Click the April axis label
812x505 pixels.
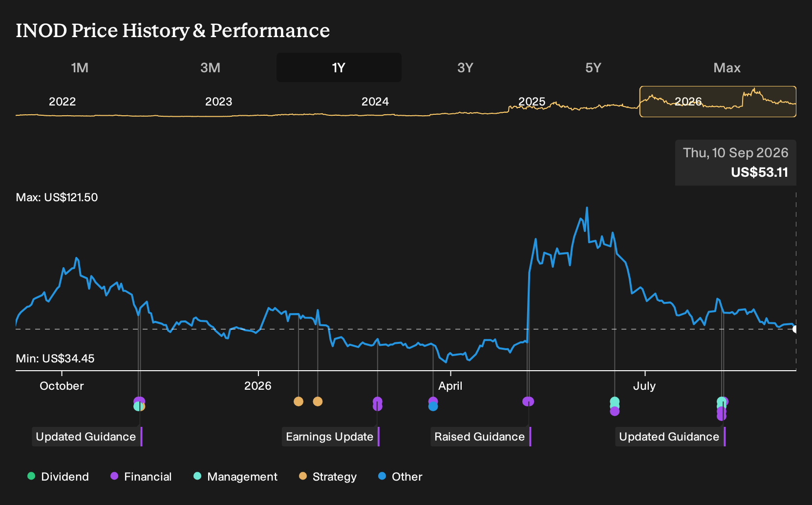point(450,386)
